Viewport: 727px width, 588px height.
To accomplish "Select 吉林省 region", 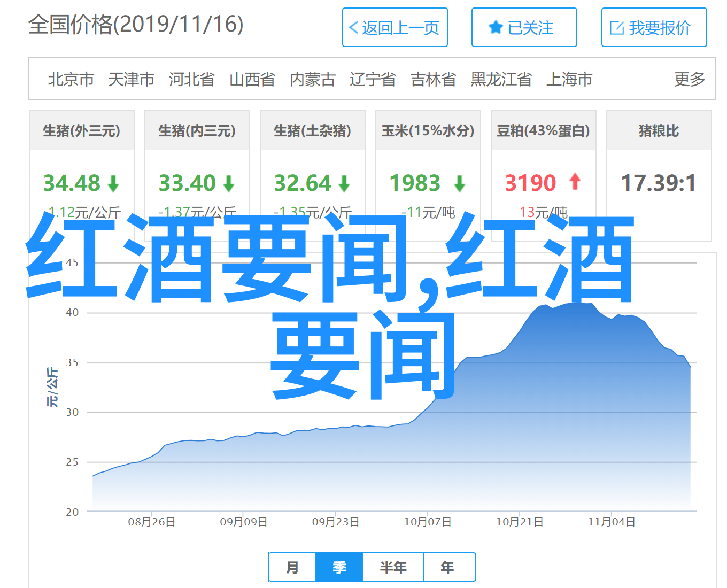I will [x=434, y=79].
